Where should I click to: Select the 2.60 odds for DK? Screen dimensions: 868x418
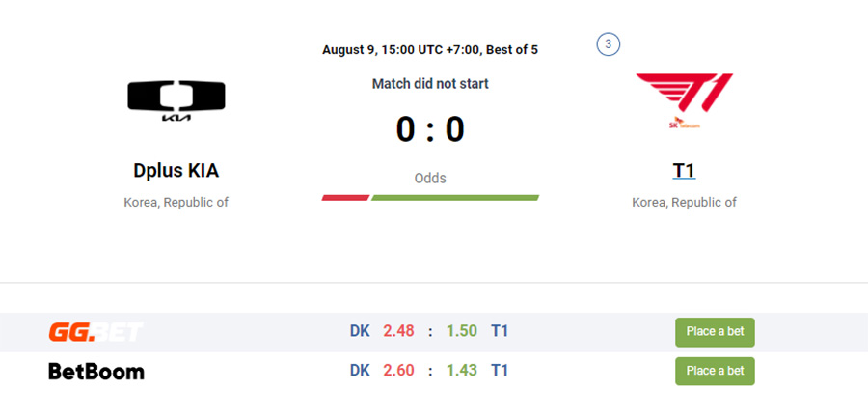point(398,371)
